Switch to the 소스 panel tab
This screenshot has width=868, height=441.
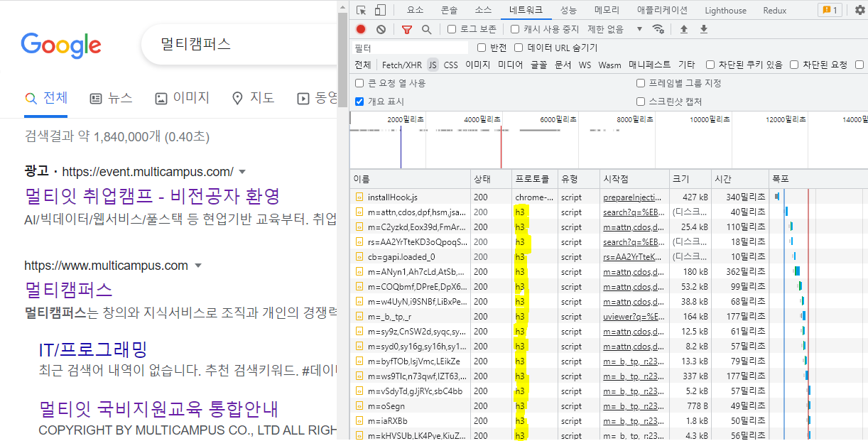click(483, 10)
